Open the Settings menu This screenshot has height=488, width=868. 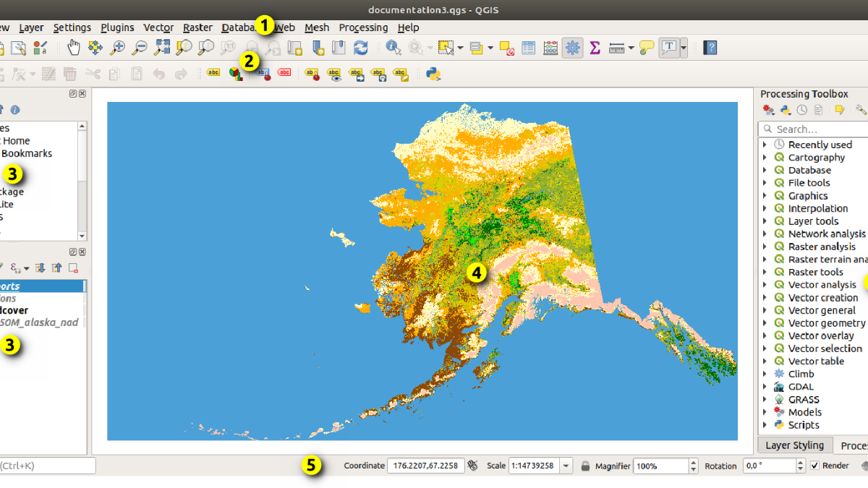click(x=72, y=27)
